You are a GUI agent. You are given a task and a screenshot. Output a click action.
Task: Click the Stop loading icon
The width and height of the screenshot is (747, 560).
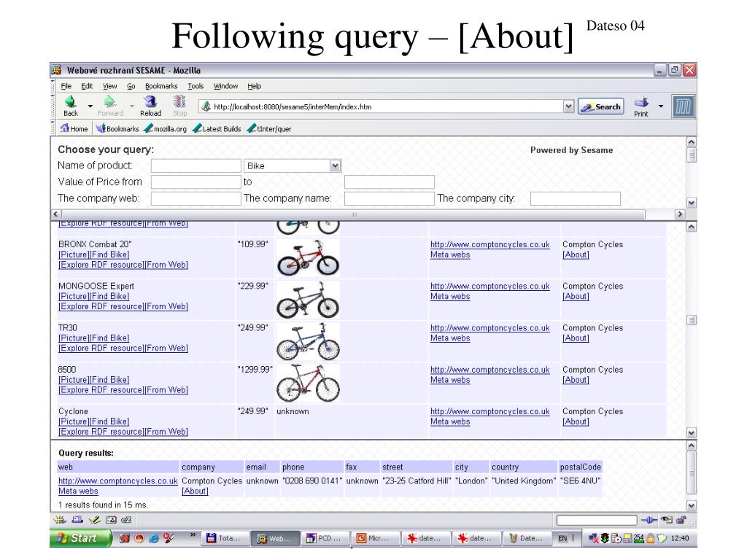point(179,101)
